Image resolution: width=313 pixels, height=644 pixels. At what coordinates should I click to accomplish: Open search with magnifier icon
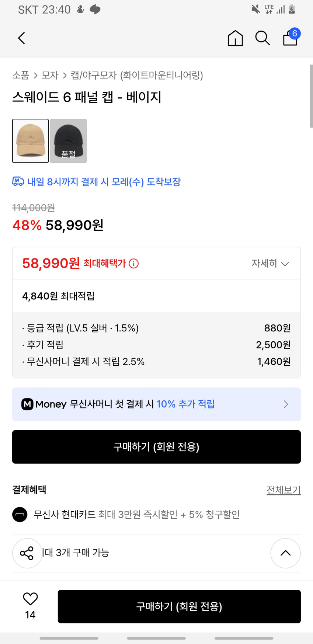click(262, 38)
